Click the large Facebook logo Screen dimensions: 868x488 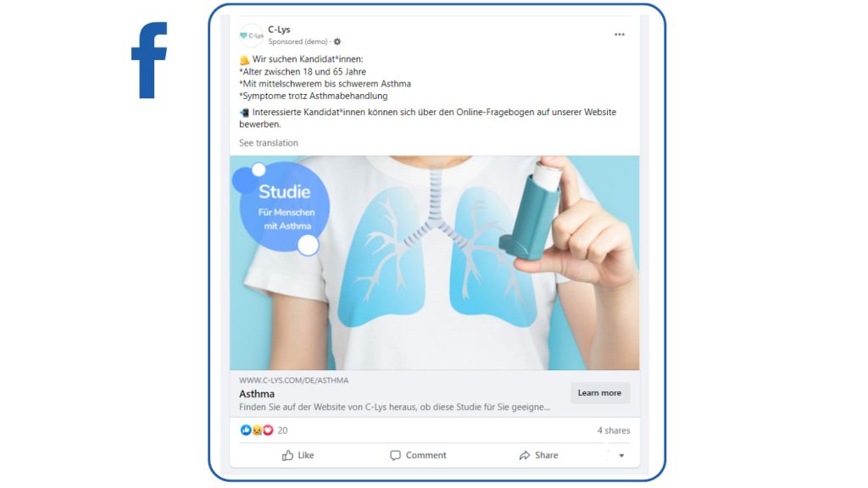point(149,60)
